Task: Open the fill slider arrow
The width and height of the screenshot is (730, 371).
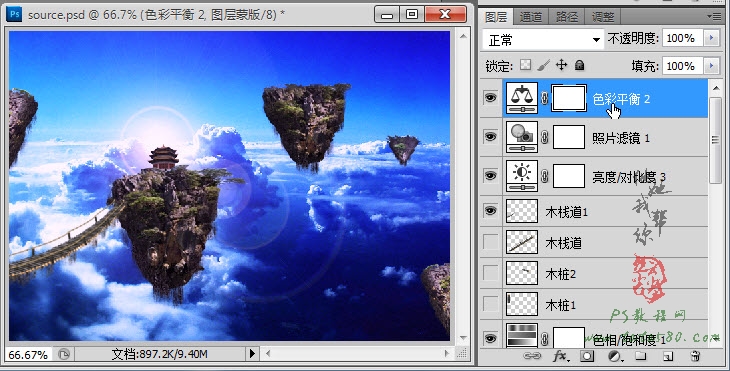Action: point(711,66)
